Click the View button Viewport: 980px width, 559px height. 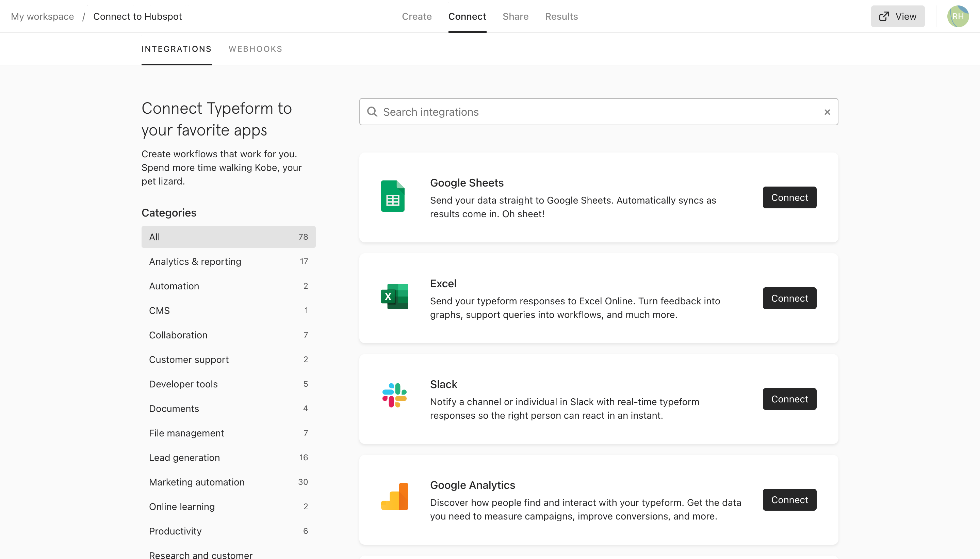[x=898, y=16]
